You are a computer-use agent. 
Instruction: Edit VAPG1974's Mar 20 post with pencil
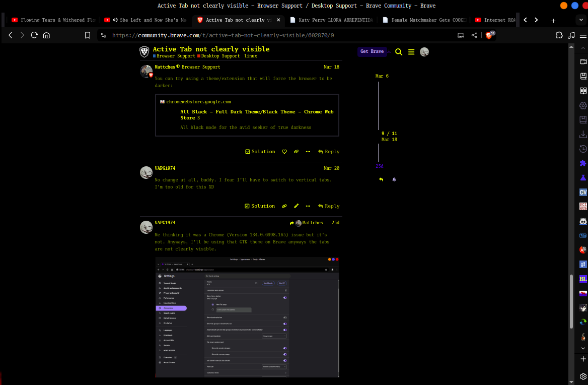[296, 206]
